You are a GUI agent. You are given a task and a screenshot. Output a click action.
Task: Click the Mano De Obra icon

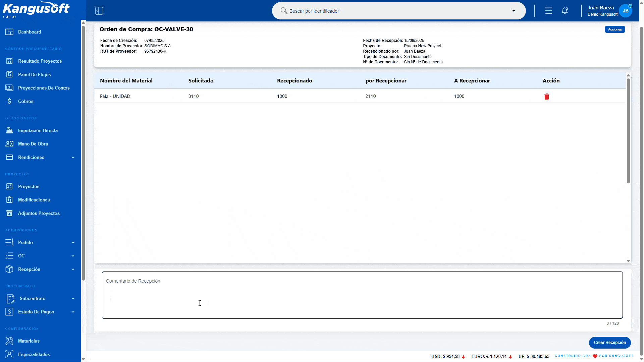pos(9,144)
